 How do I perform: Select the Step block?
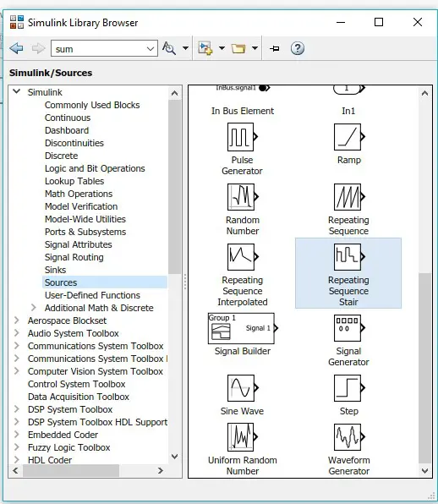click(348, 395)
